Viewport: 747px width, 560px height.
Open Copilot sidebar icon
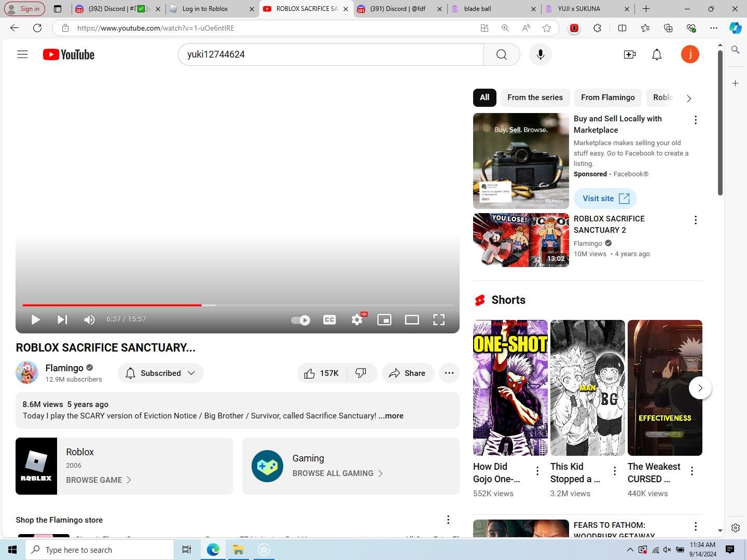(736, 28)
